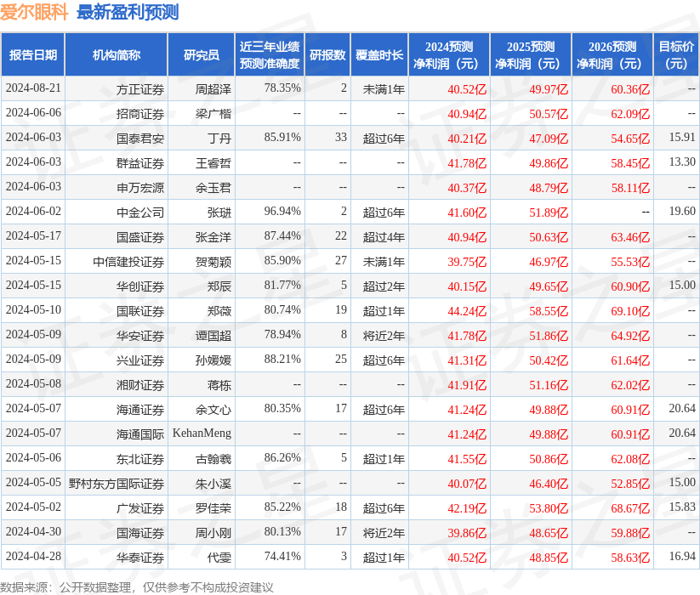700x595 pixels.
Task: Click institution 华泰证券
Action: click(x=140, y=558)
